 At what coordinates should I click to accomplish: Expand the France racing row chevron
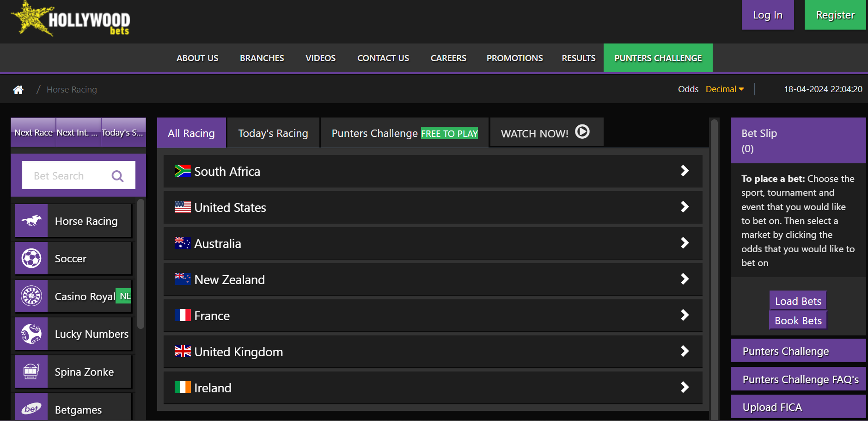click(x=685, y=315)
